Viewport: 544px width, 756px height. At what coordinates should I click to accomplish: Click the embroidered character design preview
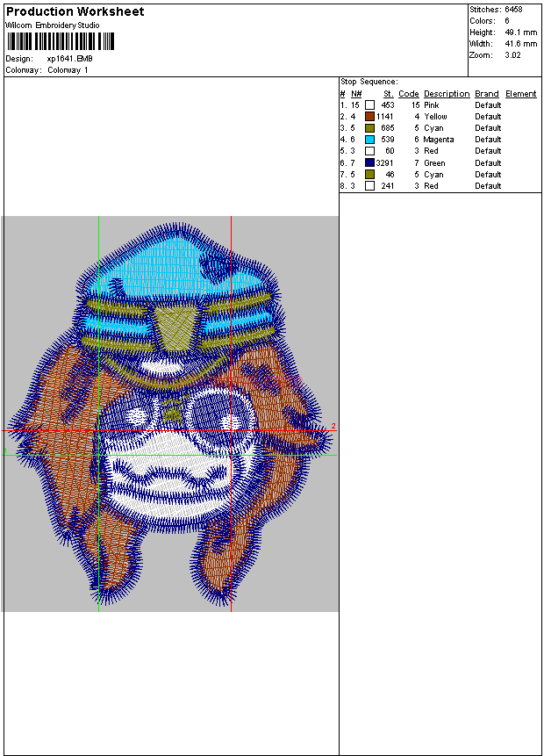tap(169, 414)
